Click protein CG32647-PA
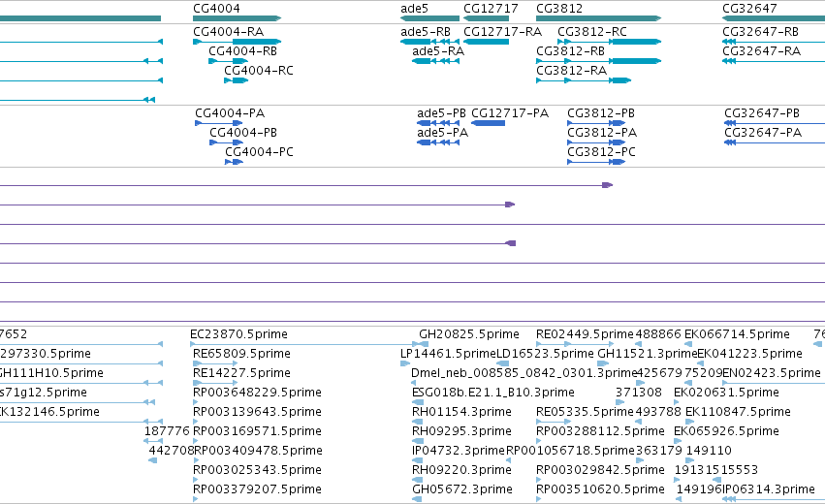Image resolution: width=825 pixels, height=504 pixels. [x=763, y=133]
